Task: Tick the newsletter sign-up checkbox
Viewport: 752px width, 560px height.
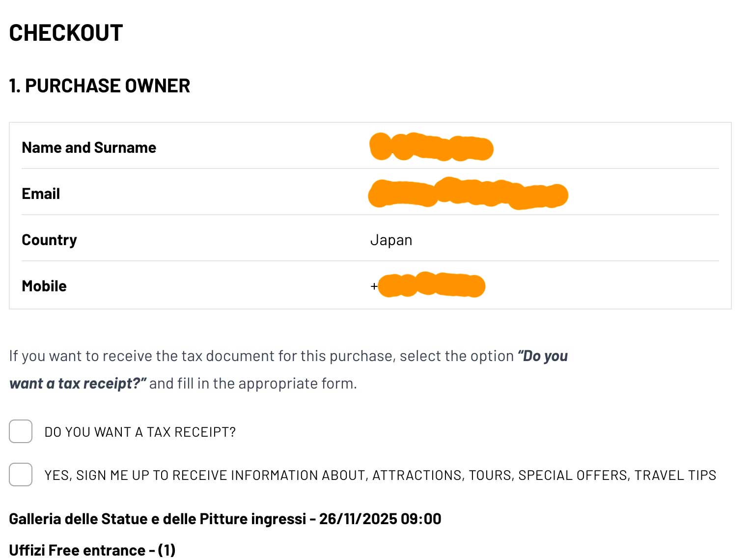Action: [21, 475]
